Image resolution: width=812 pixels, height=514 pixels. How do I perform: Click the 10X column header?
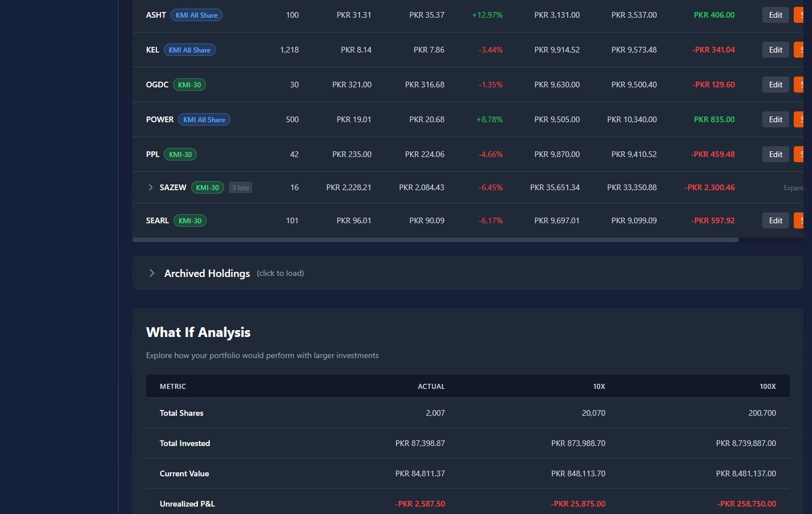point(599,387)
